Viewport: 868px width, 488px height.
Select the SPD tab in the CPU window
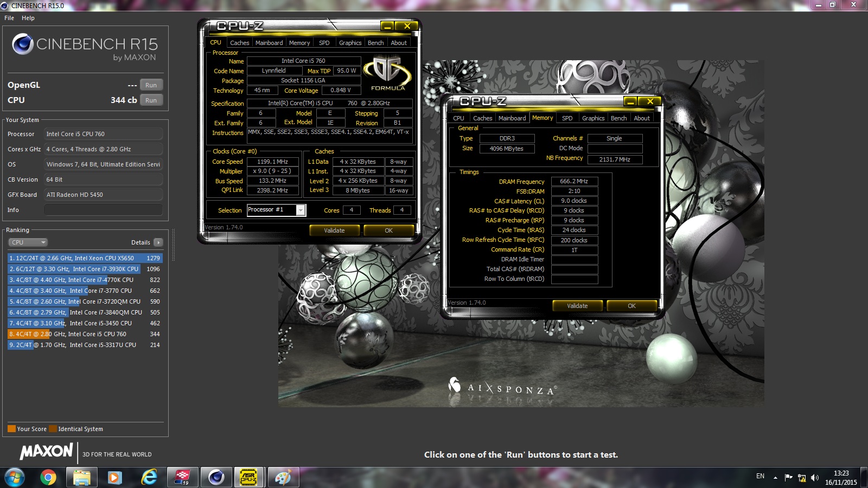coord(324,43)
